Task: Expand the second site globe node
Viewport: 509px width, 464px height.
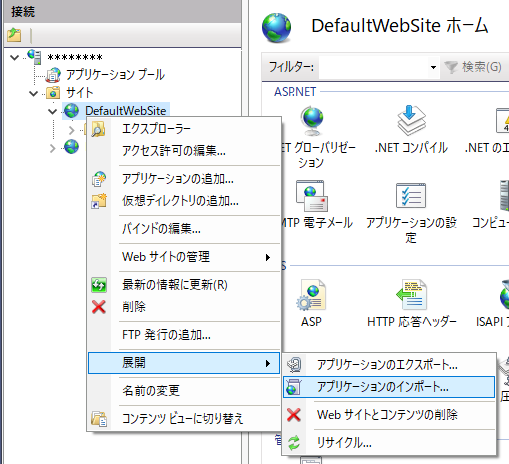Action: pyautogui.click(x=52, y=148)
